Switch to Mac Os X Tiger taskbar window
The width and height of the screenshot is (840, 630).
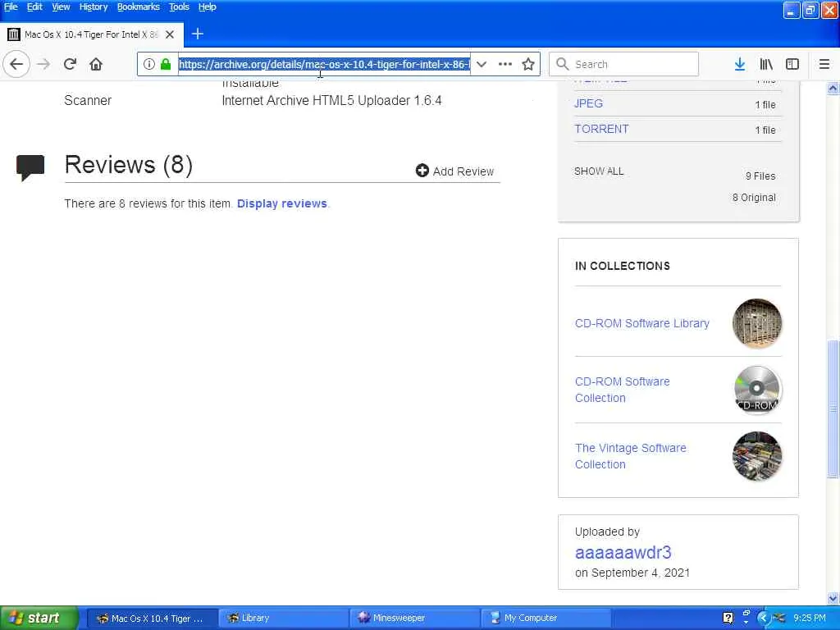pos(152,619)
